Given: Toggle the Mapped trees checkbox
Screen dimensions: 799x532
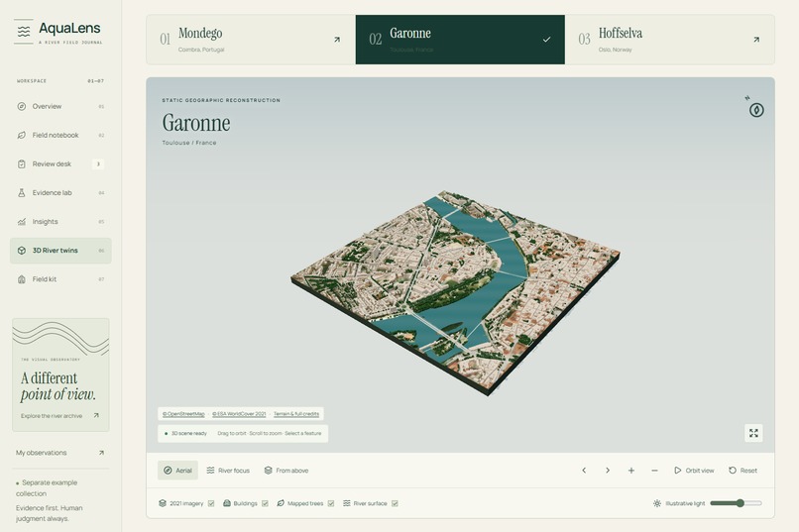Looking at the screenshot, I should tap(331, 503).
